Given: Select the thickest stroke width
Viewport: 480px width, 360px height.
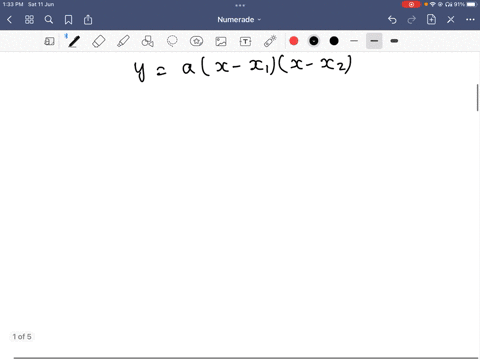Looking at the screenshot, I should pos(394,41).
